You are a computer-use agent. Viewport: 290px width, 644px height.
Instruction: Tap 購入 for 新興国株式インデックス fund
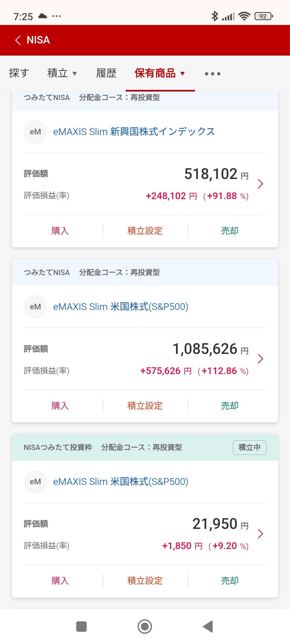[60, 231]
